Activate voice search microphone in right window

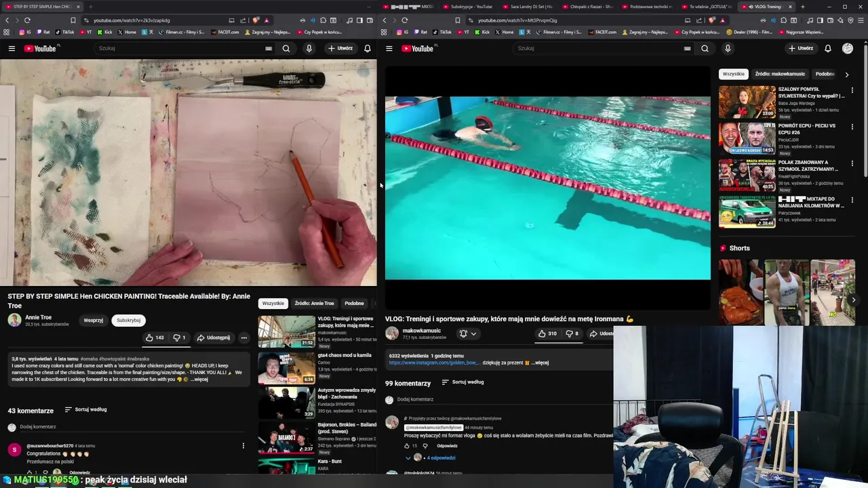click(x=728, y=48)
